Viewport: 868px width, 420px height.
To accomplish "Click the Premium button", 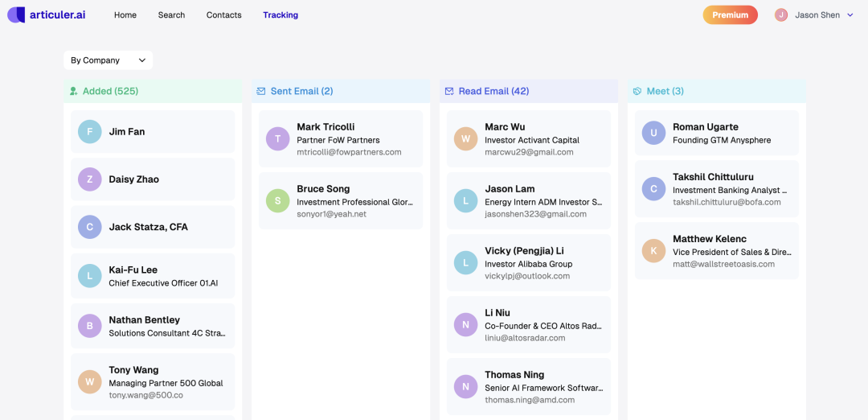I will tap(730, 15).
